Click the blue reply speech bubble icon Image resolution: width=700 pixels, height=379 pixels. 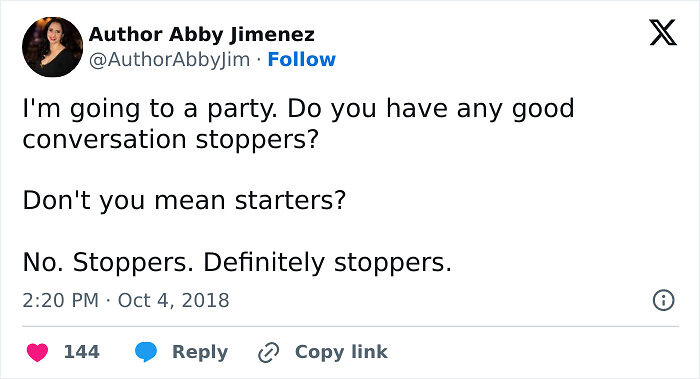point(146,352)
